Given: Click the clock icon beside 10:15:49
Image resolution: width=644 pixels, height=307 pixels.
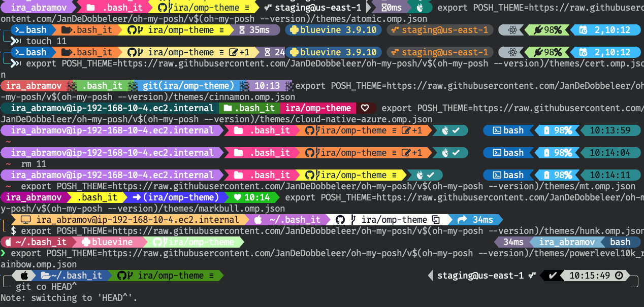Looking at the screenshot, I should tap(619, 276).
